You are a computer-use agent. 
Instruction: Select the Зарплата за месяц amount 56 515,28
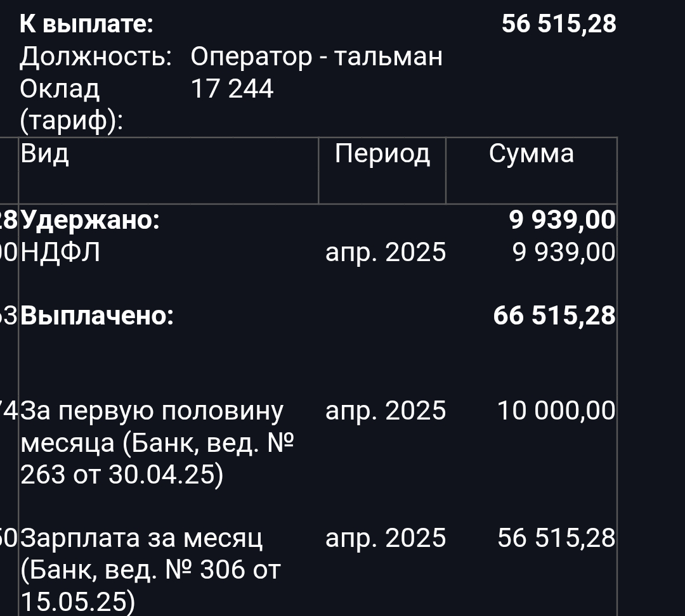click(x=556, y=538)
